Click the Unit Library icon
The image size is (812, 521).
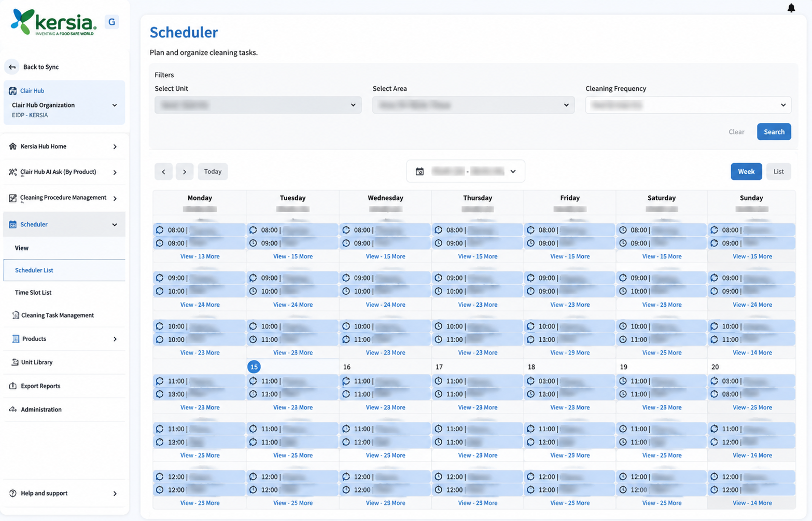15,362
